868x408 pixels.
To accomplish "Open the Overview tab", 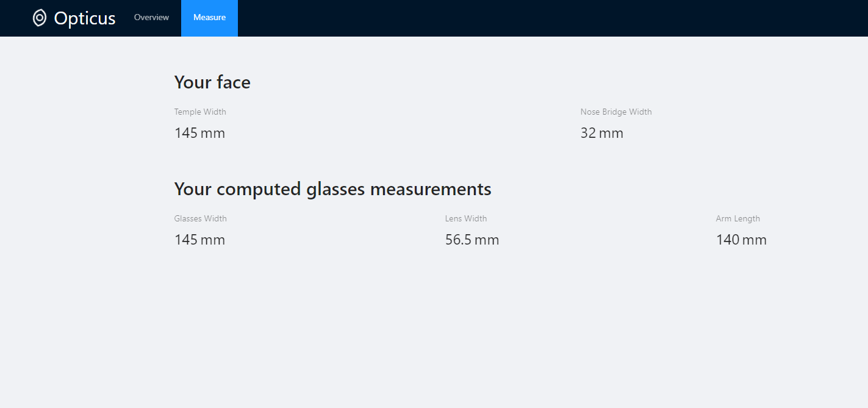I will pos(151,18).
